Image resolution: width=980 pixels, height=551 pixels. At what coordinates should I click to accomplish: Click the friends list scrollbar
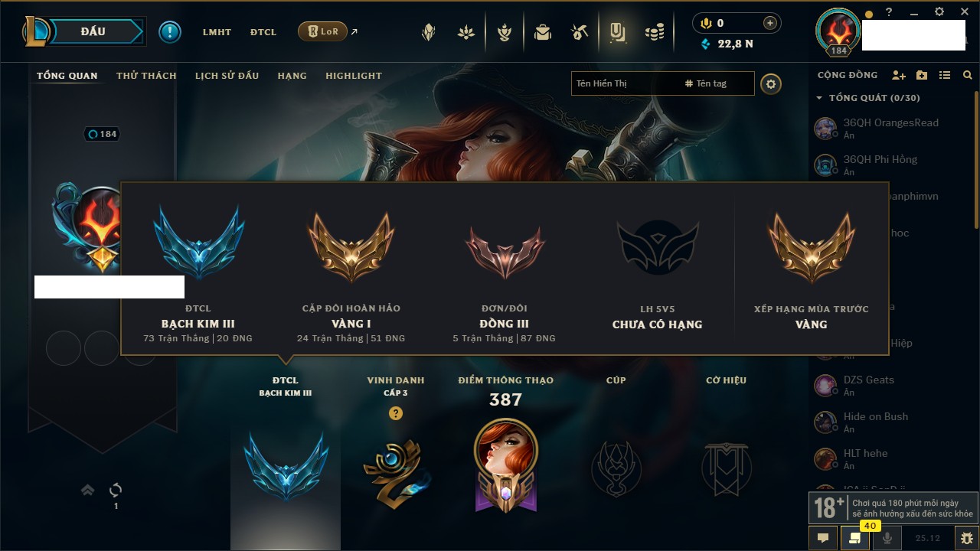click(976, 170)
